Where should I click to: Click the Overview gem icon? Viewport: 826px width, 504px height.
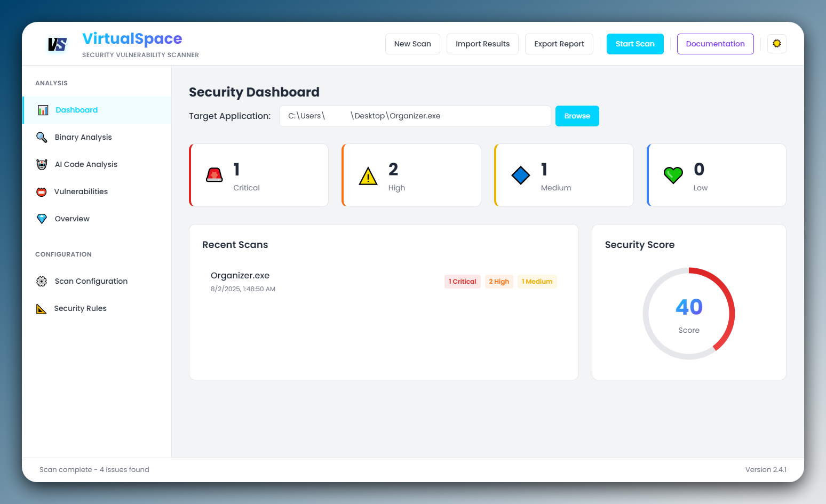point(42,219)
